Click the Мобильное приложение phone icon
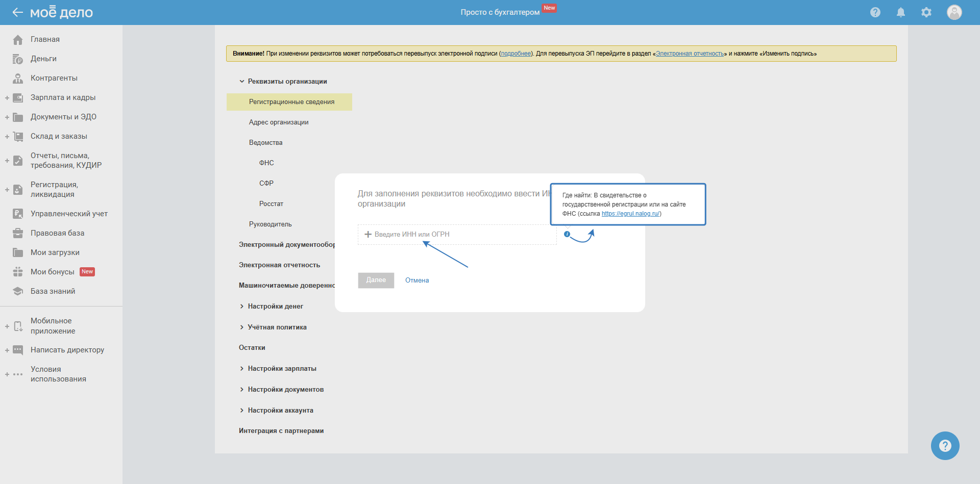 18,326
